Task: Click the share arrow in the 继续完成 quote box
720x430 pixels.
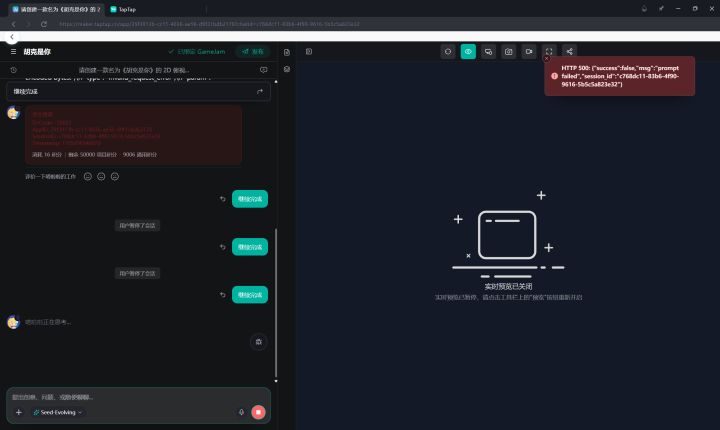Action: coord(260,91)
